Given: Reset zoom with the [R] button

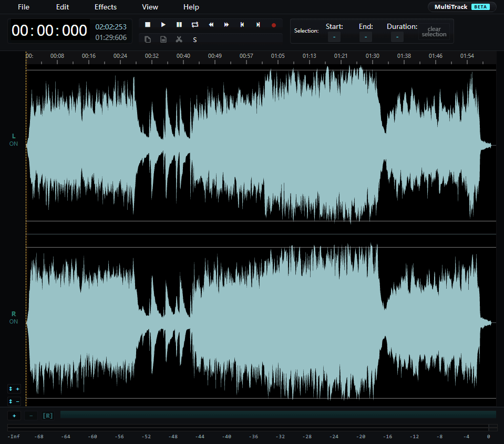Looking at the screenshot, I should [48, 416].
